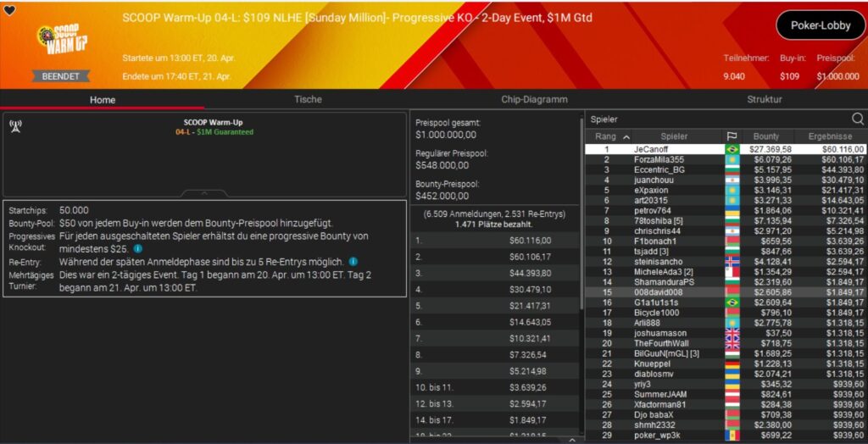The height and width of the screenshot is (444, 868).
Task: Click the SCOOP Warm Up logo
Action: point(61,40)
